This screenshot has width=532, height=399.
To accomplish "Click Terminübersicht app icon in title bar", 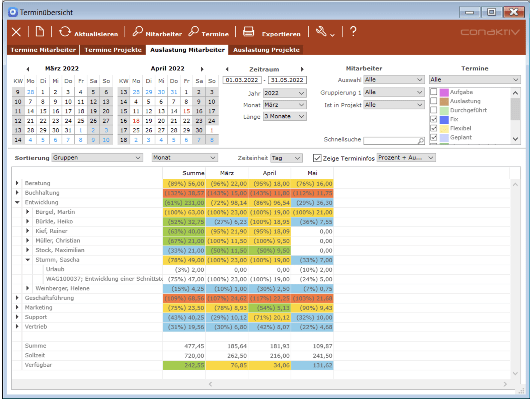I will tap(13, 12).
